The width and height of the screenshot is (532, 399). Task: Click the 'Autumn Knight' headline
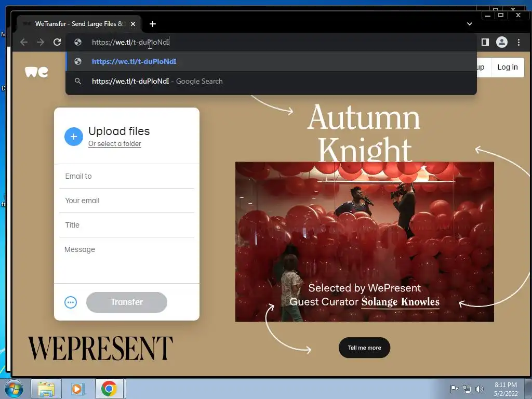click(364, 133)
